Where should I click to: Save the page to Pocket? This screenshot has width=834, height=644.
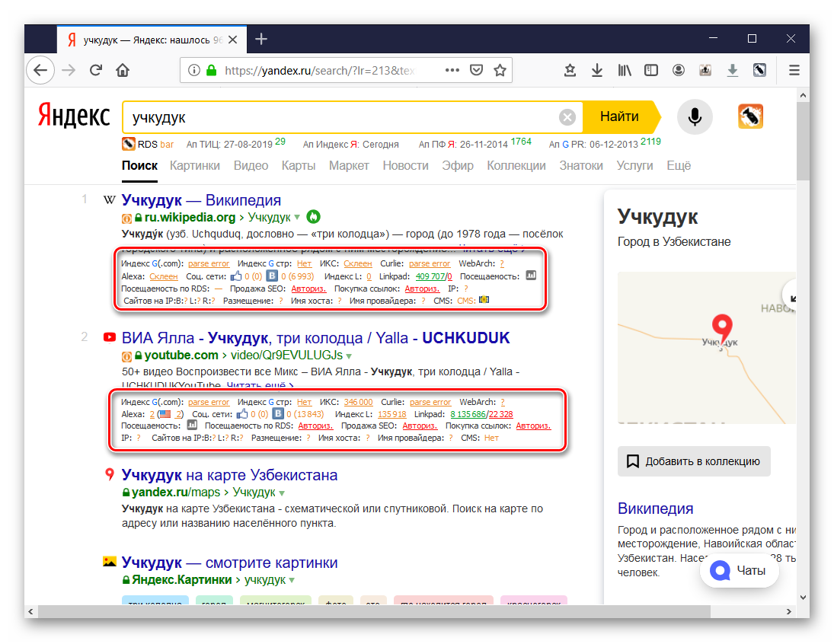(x=476, y=70)
